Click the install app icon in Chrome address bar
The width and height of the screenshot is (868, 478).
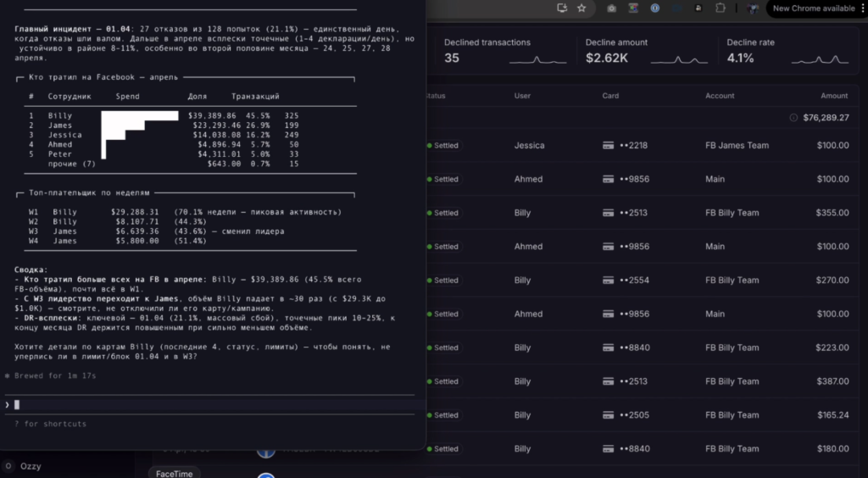[x=563, y=8]
